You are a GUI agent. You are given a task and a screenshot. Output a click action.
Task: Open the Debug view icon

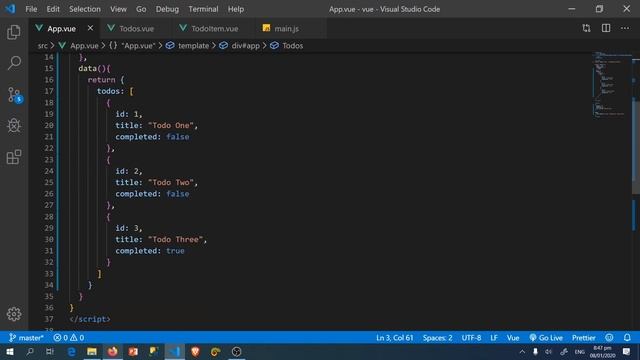pyautogui.click(x=14, y=125)
